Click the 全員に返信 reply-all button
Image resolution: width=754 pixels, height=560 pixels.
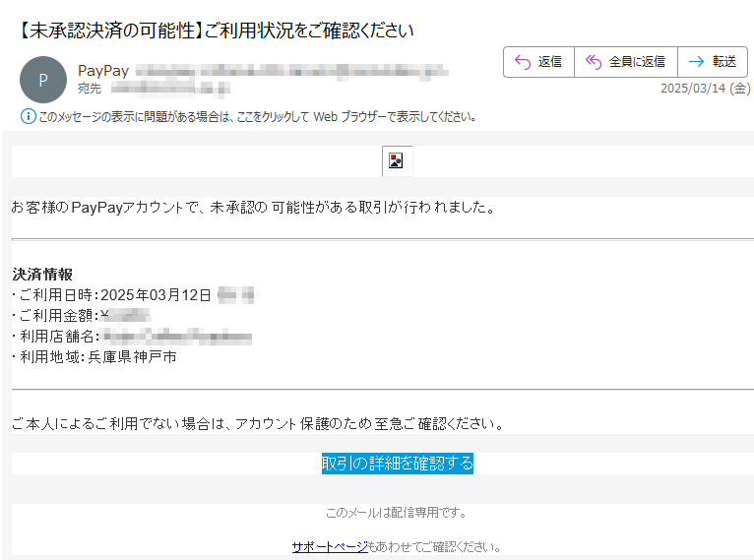(x=626, y=62)
